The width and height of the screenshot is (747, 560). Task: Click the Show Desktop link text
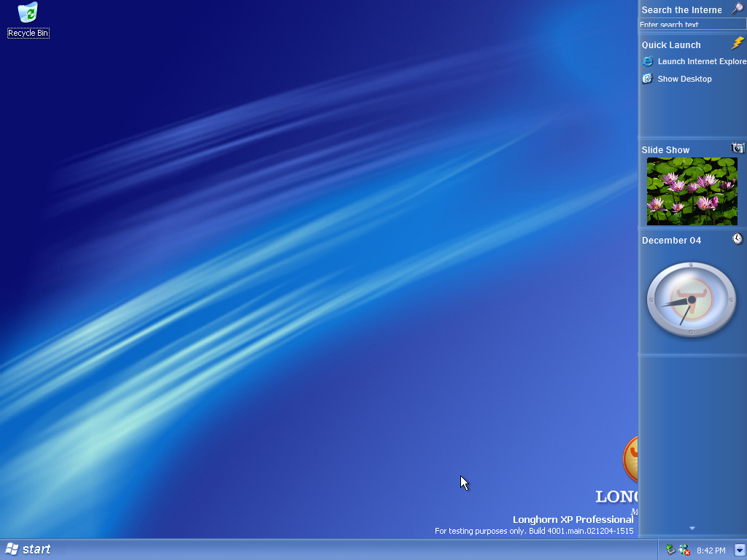point(684,79)
